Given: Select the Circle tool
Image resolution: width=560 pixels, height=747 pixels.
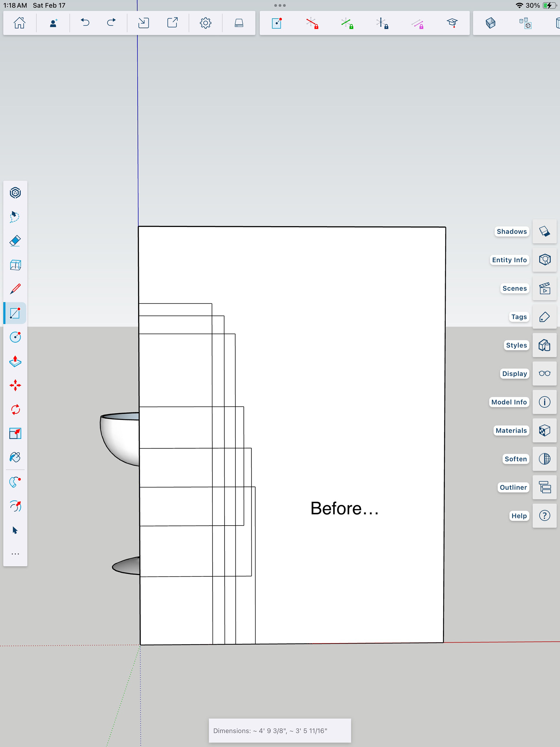Looking at the screenshot, I should [15, 337].
